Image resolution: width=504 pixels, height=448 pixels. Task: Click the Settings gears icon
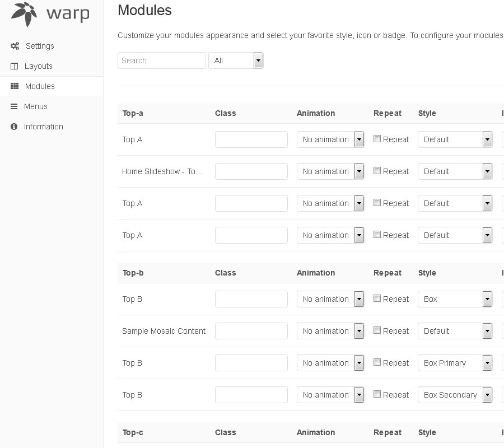click(15, 46)
